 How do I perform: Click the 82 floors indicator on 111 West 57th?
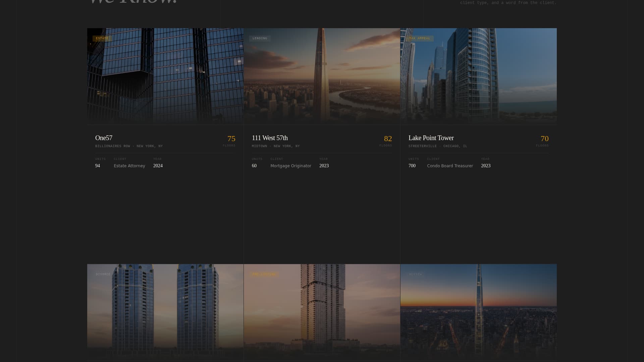(388, 138)
